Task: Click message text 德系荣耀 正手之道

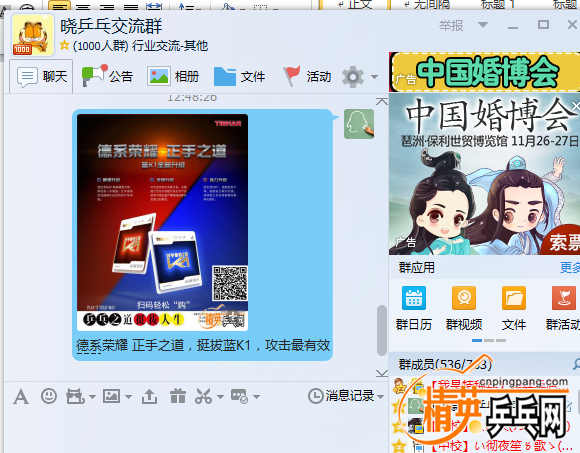Action: 130,345
